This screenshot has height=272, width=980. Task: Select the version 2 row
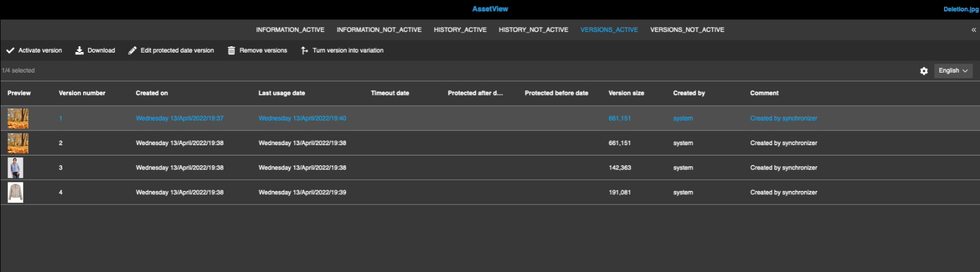pos(399,143)
